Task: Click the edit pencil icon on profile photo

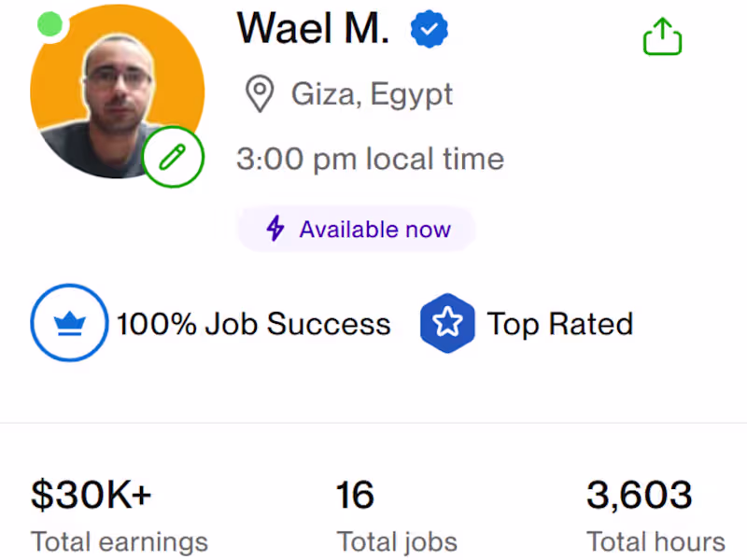Action: point(173,157)
